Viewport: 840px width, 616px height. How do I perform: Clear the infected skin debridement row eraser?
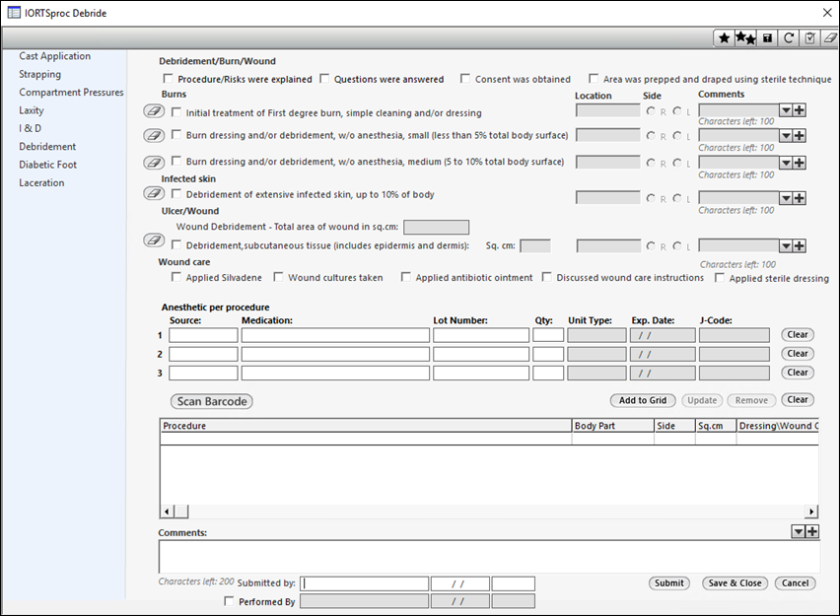pyautogui.click(x=154, y=193)
